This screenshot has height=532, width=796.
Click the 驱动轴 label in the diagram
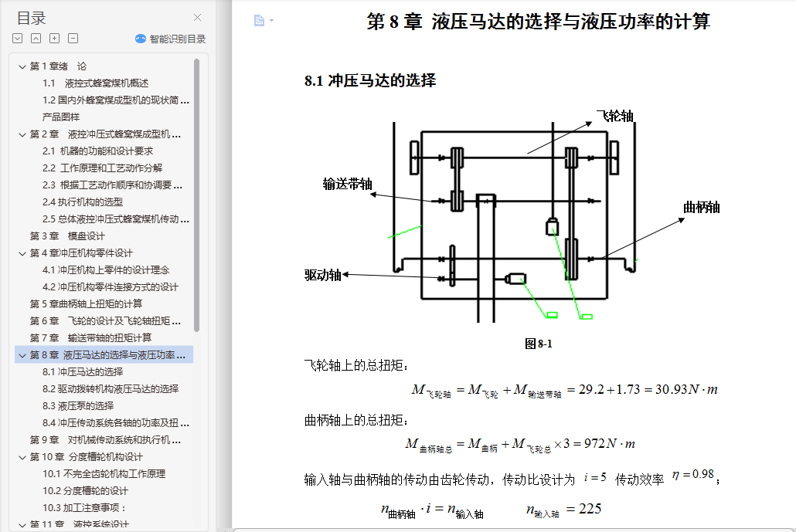[323, 275]
